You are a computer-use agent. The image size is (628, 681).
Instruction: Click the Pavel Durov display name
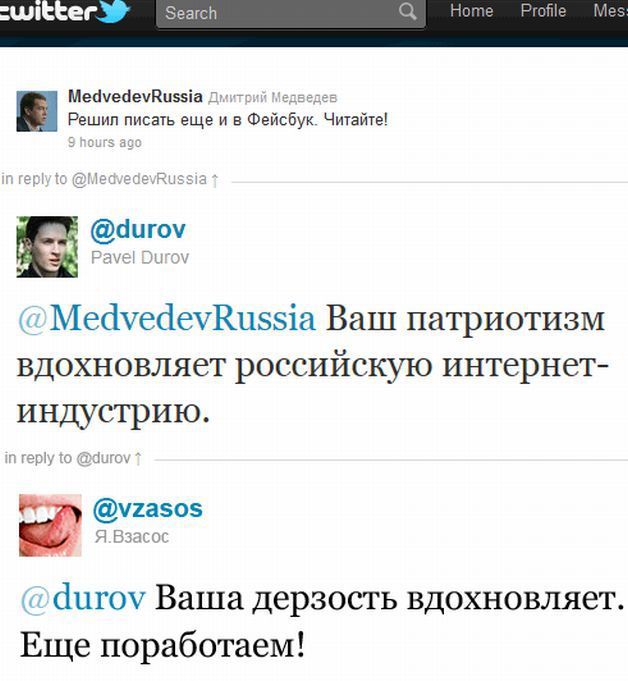[x=140, y=258]
